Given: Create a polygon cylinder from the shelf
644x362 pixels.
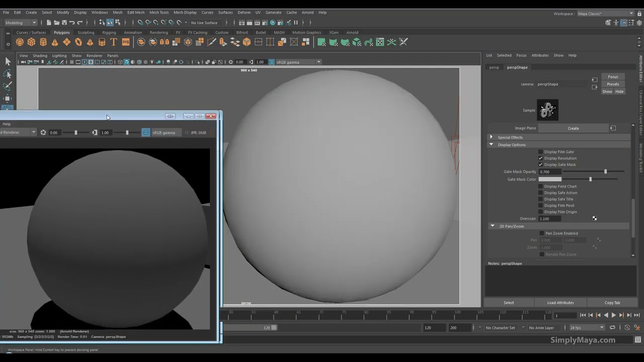Looking at the screenshot, I should coord(43,42).
